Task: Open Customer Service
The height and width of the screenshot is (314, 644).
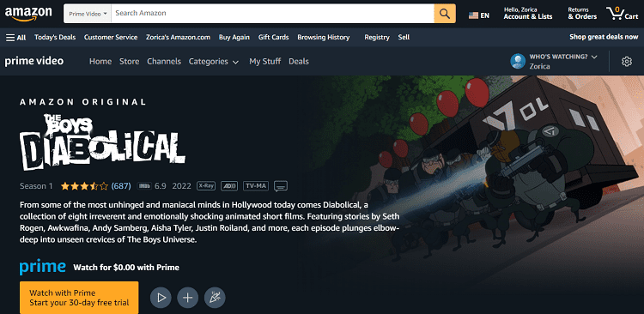Action: coord(111,38)
